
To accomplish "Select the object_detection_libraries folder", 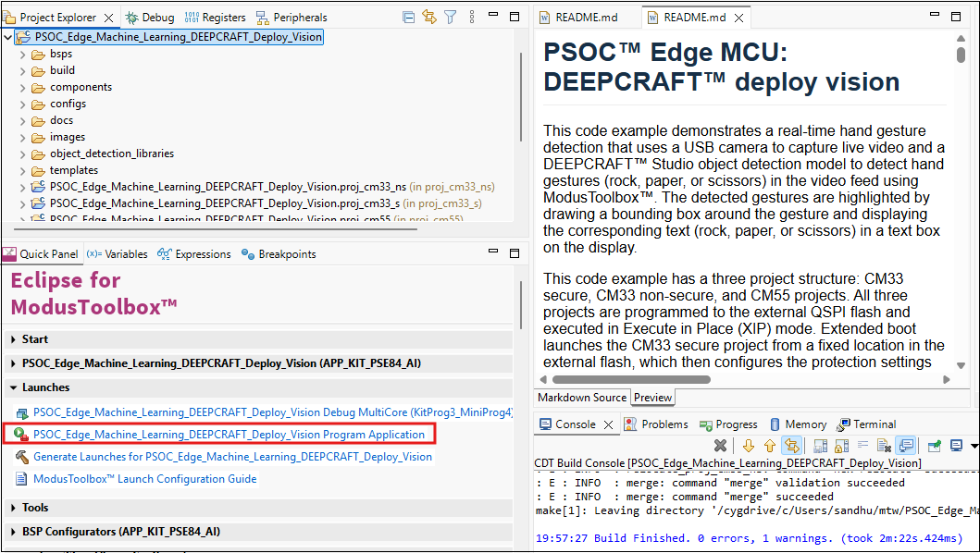I will [111, 154].
